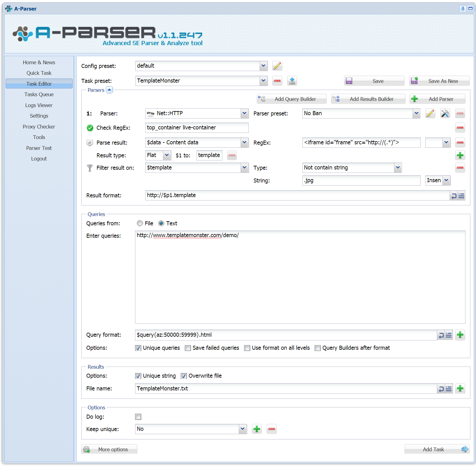Click the Add Task button

437,449
